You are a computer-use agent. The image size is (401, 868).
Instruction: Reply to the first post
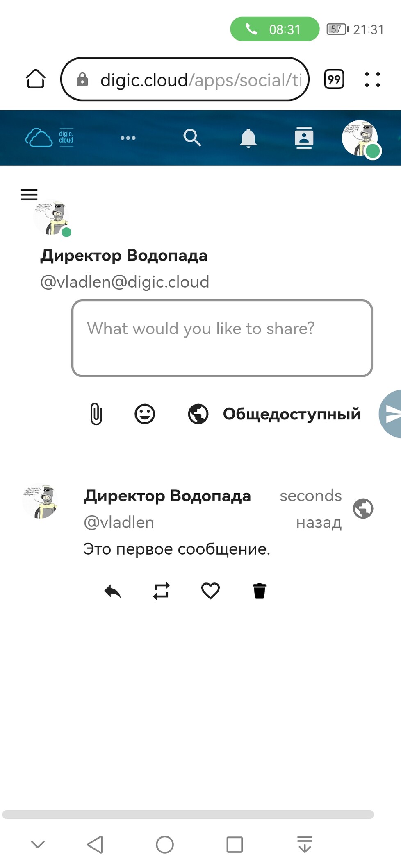pos(112,591)
